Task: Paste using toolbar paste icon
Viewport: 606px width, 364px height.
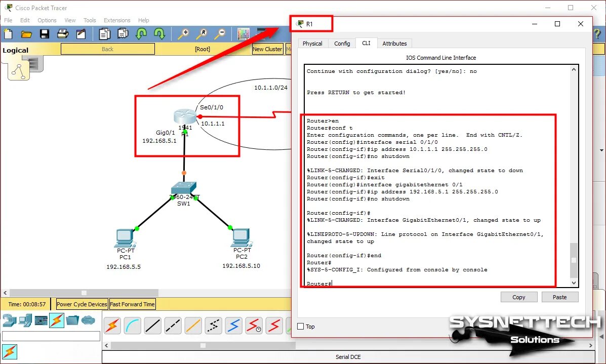Action: click(x=123, y=34)
